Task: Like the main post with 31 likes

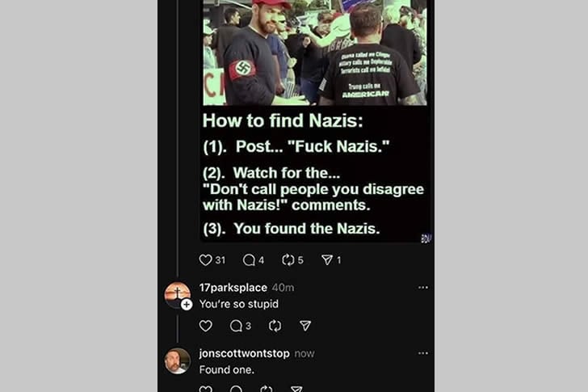Action: [x=206, y=260]
